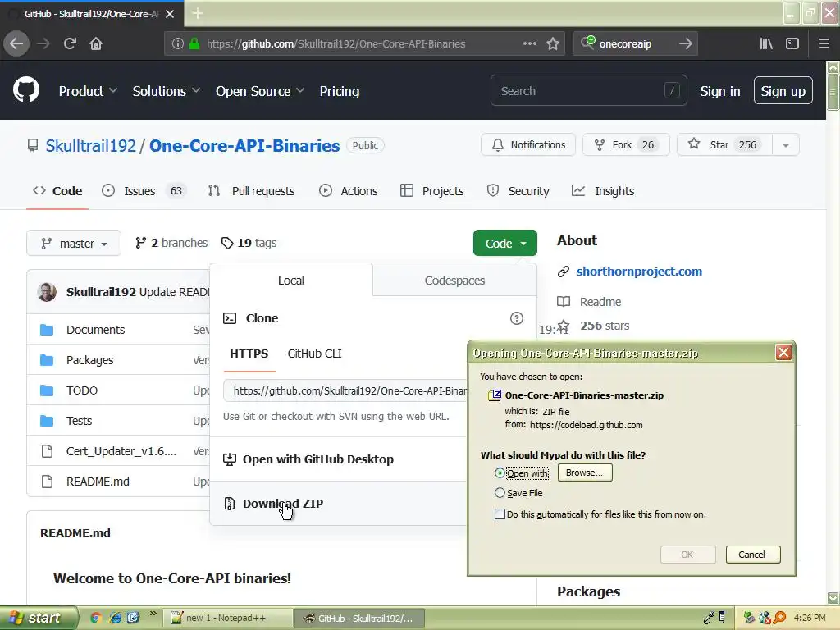Click the Notifications button
840x630 pixels.
click(528, 144)
